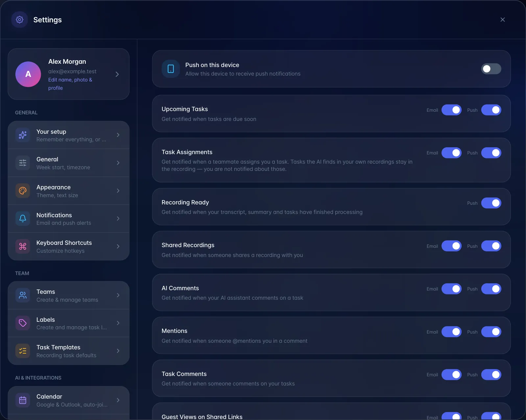Click the Settings gear icon in header

click(x=20, y=20)
